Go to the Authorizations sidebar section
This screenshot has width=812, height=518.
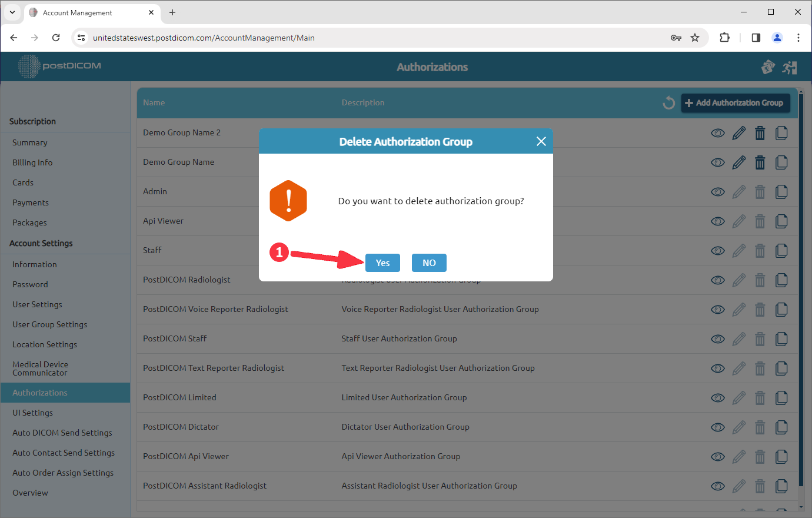coord(39,392)
